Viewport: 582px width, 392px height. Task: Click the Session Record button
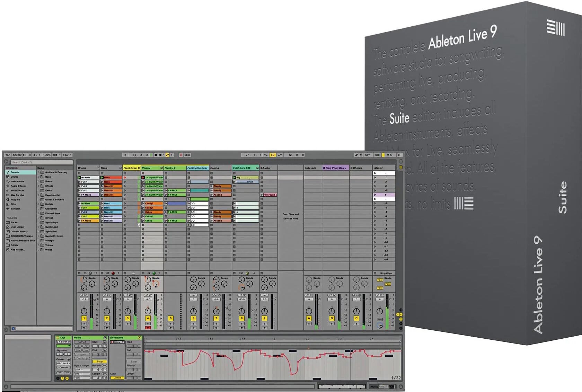(181, 155)
